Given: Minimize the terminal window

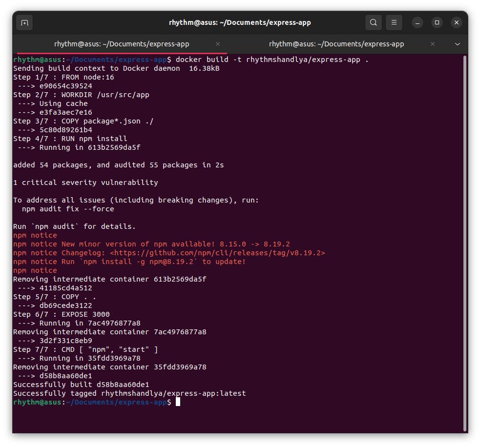Looking at the screenshot, I should click(x=417, y=22).
